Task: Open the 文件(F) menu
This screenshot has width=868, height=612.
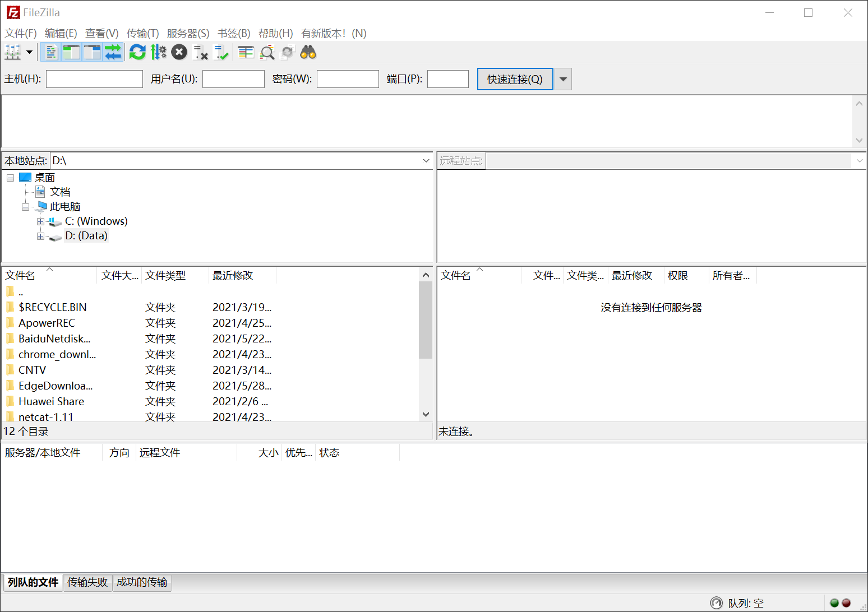Action: click(x=21, y=33)
